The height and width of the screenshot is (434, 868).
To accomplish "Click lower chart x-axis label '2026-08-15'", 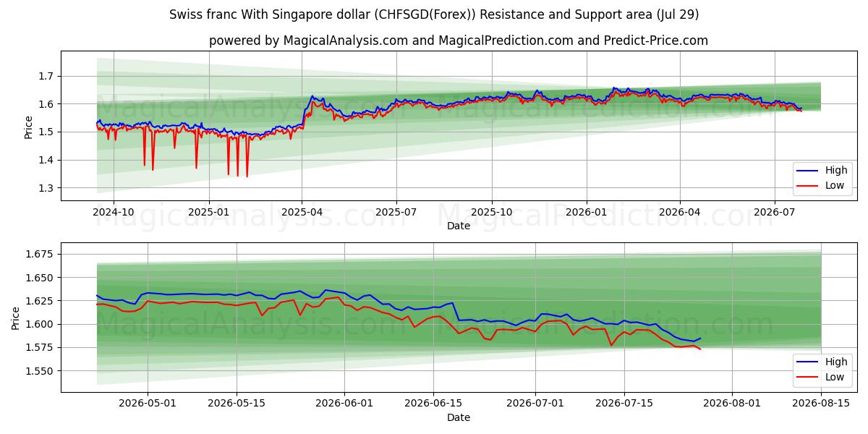I will point(822,404).
